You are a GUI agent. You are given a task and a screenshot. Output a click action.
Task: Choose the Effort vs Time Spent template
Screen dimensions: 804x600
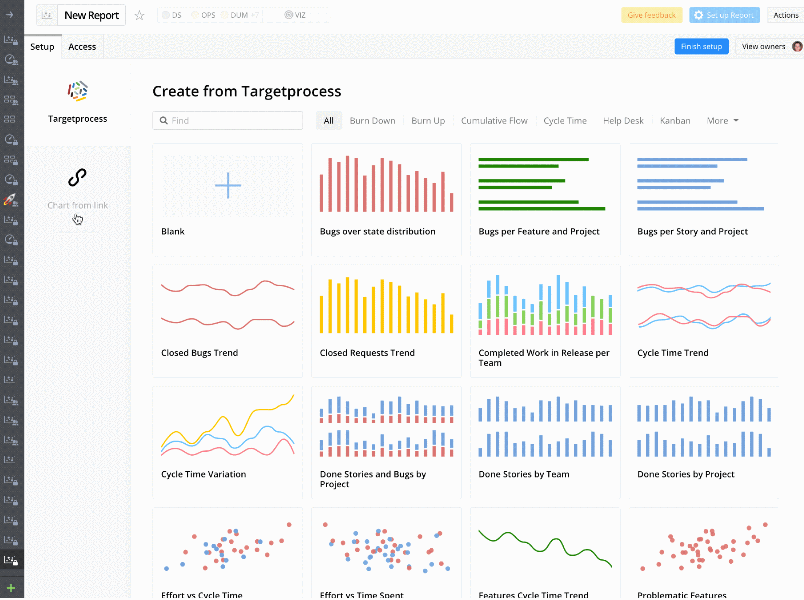[386, 553]
